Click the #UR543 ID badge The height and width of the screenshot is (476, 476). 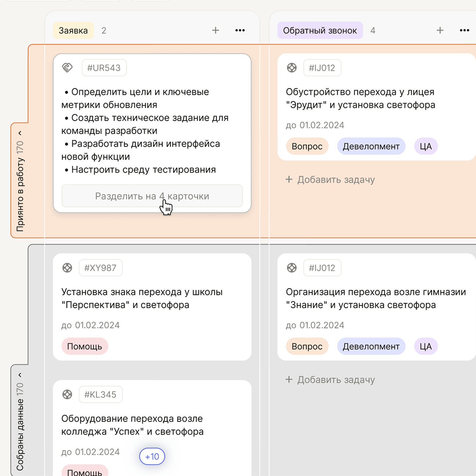pyautogui.click(x=104, y=68)
